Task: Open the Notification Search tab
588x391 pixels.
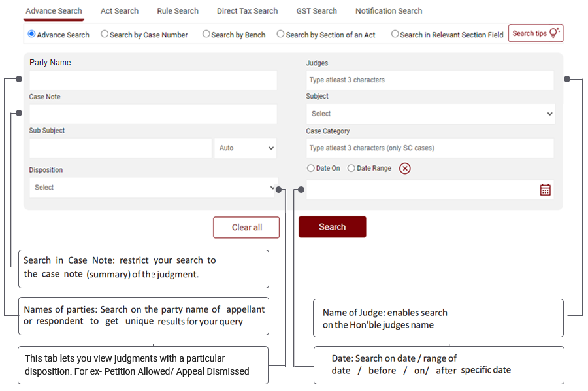Action: [389, 11]
